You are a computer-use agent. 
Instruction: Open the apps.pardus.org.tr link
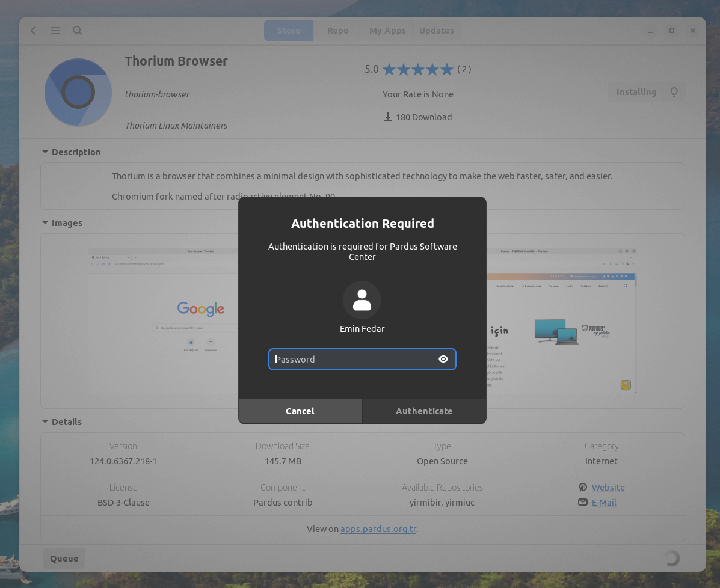coord(378,529)
